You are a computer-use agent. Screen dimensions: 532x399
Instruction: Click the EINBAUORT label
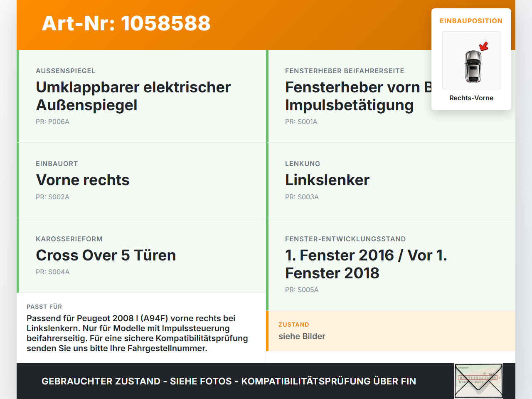tap(57, 164)
